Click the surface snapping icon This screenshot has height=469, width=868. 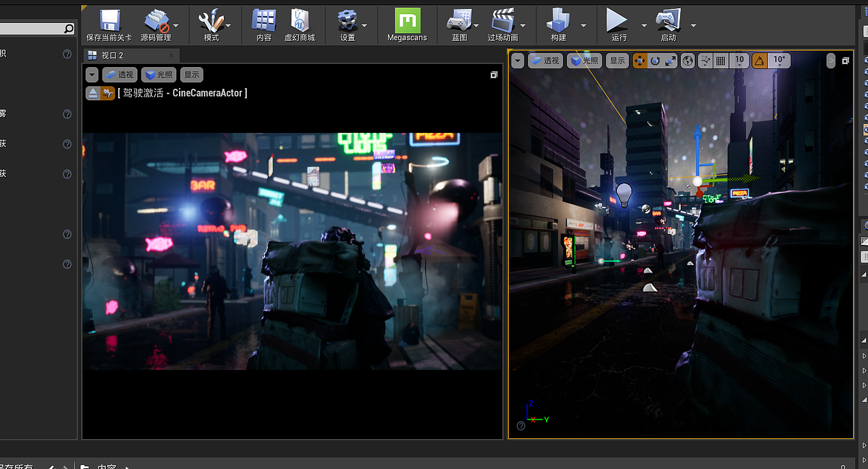(705, 61)
